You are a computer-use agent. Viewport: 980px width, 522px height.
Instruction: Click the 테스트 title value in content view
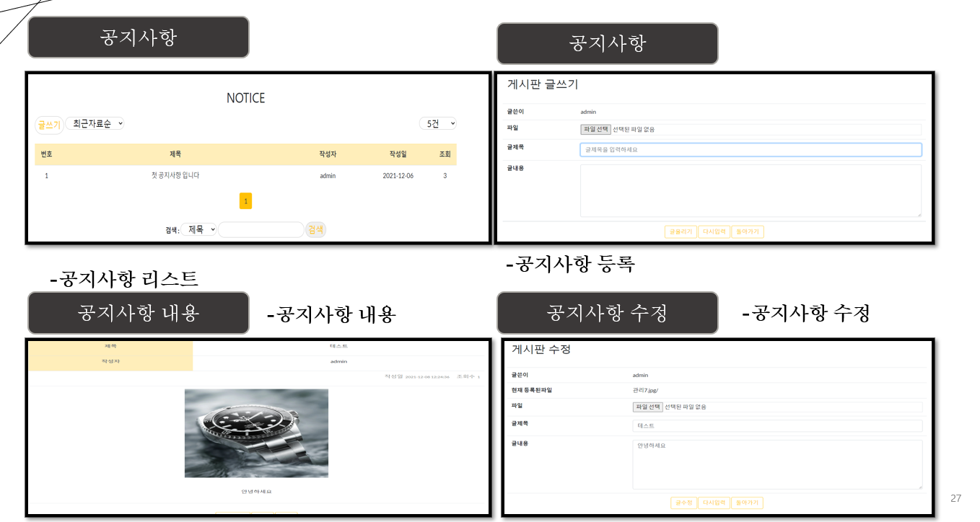click(x=338, y=346)
